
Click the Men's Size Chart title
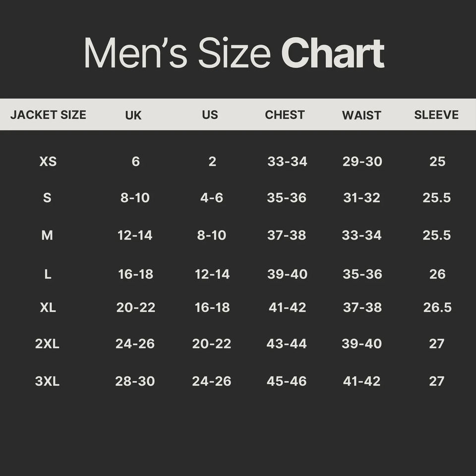click(234, 53)
